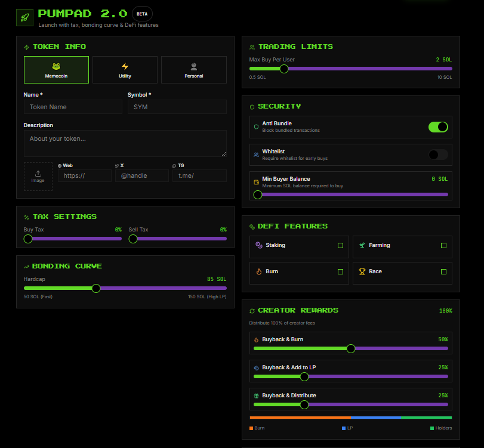Click the Hardcap slider handle
This screenshot has height=448, width=484.
pos(96,289)
